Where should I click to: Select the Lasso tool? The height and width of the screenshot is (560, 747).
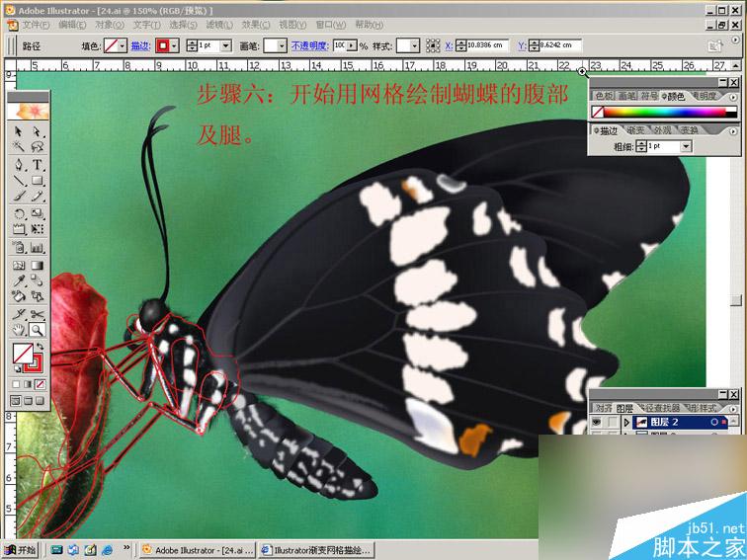pyautogui.click(x=37, y=146)
